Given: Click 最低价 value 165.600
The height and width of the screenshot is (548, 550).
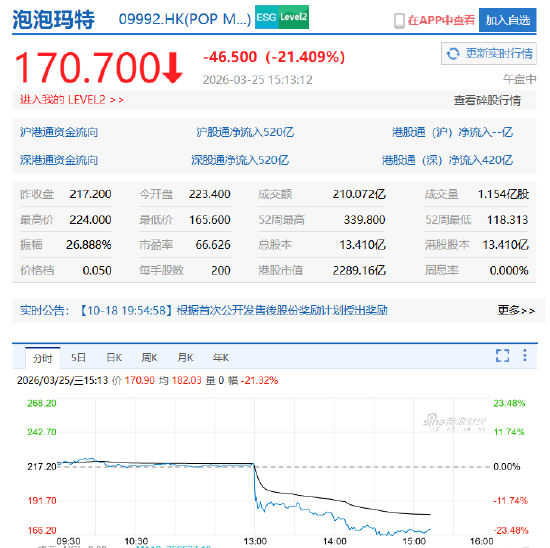Looking at the screenshot, I should pyautogui.click(x=209, y=220).
